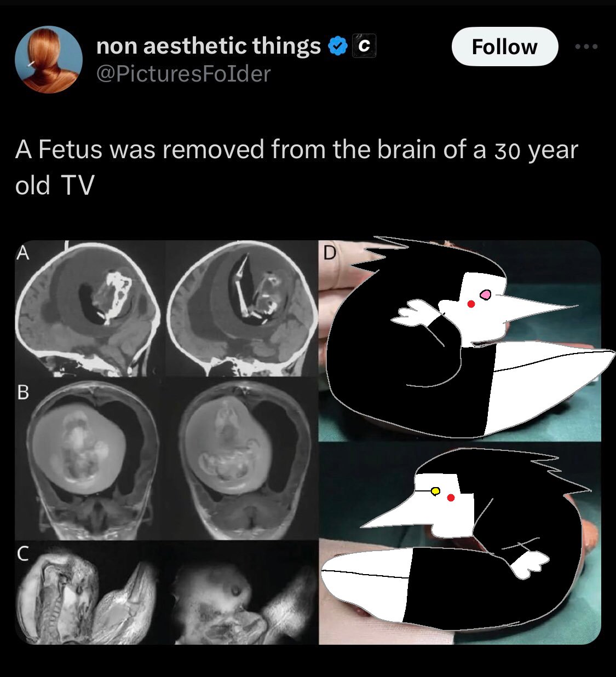Click the panel label letter D
616x677 pixels.
pos(329,253)
